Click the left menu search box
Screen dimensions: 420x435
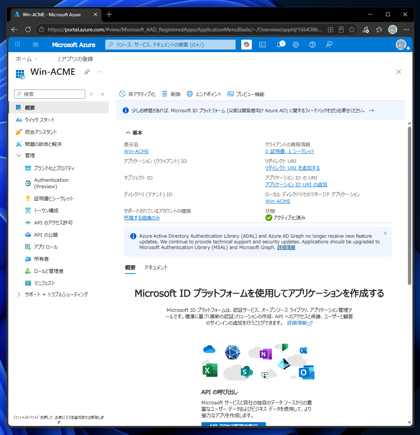point(50,94)
